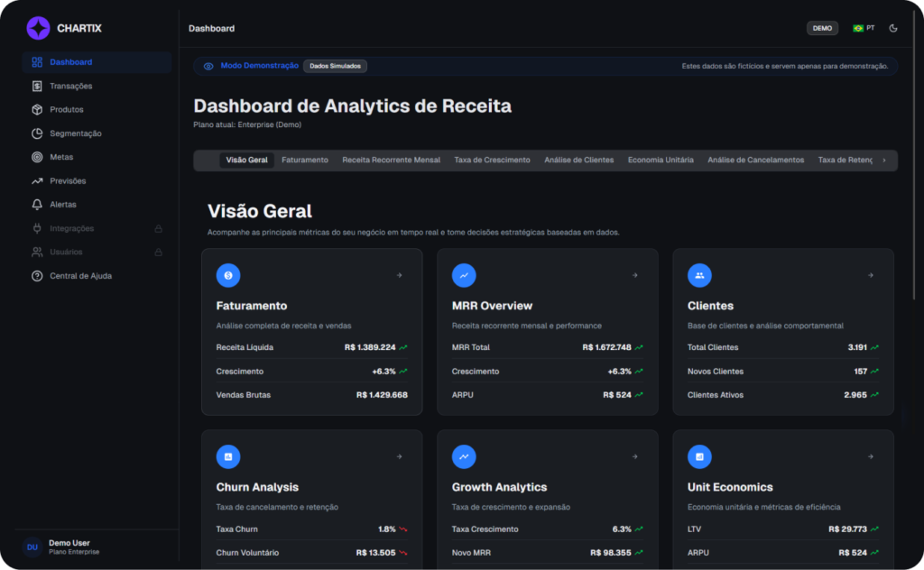This screenshot has height=570, width=924.
Task: Select the Análise de Cancelamentos tab
Action: (755, 161)
